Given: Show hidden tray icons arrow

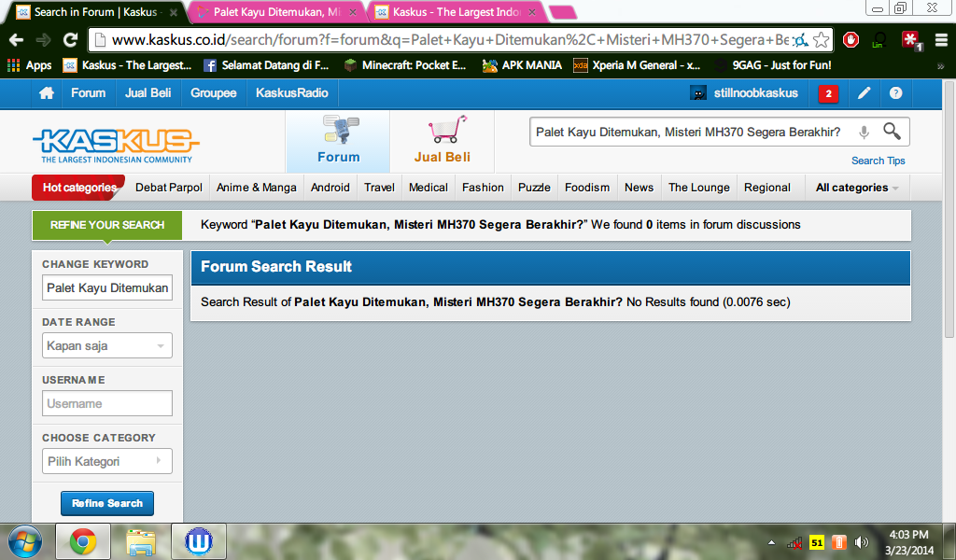Looking at the screenshot, I should (771, 542).
